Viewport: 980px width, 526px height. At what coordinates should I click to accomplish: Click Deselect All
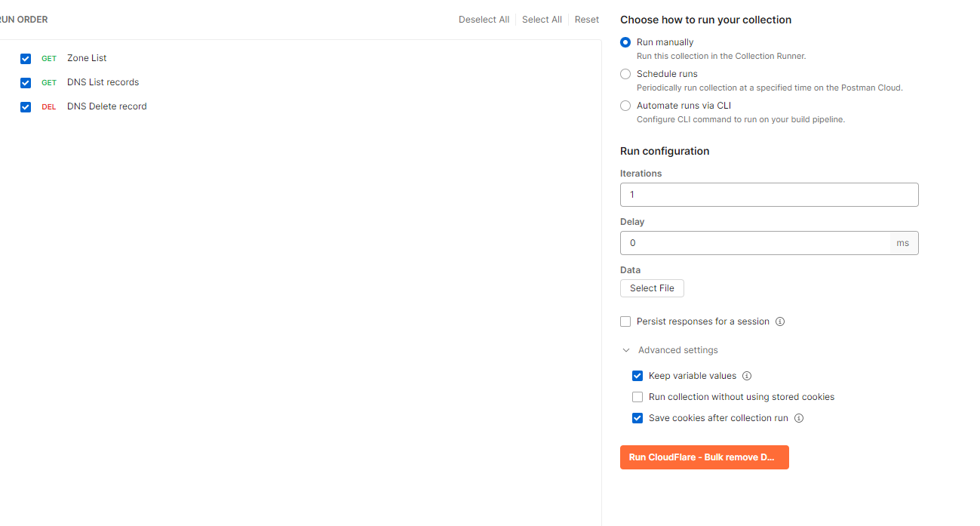(x=484, y=19)
